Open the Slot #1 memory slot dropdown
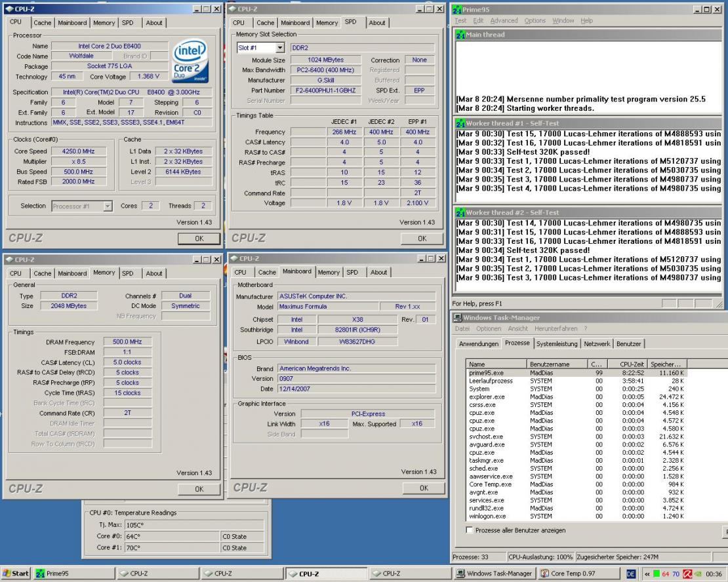This screenshot has height=582, width=728. [x=279, y=48]
